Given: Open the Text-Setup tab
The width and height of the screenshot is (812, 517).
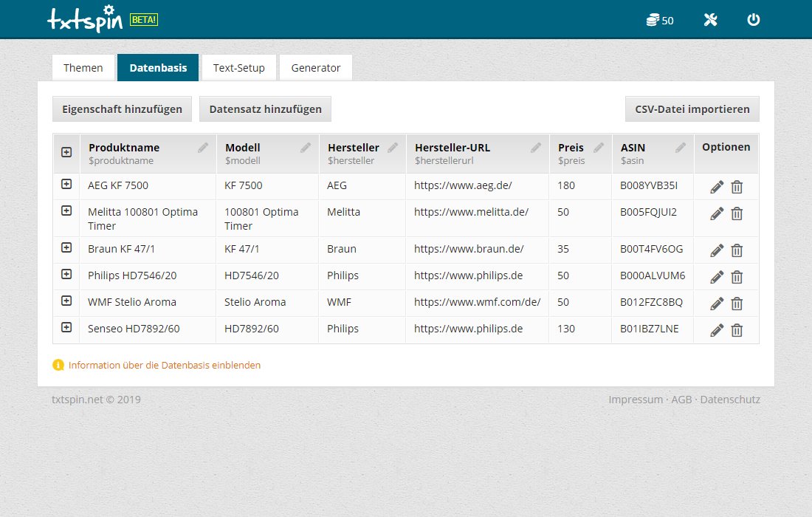Looking at the screenshot, I should coord(239,68).
